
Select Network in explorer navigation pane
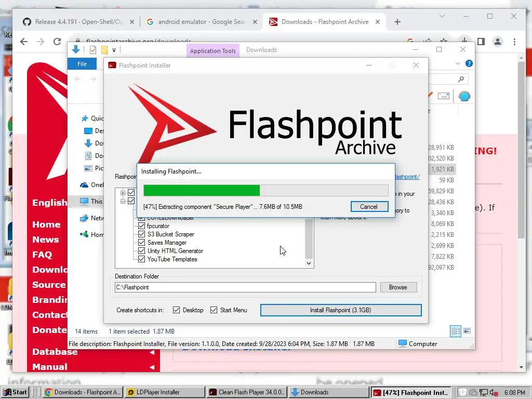(x=92, y=218)
